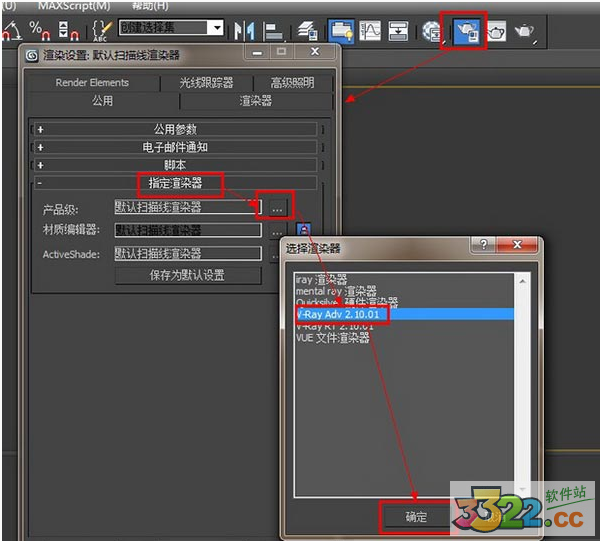Click the teapot Render Production icon
This screenshot has width=600, height=541.
click(525, 32)
